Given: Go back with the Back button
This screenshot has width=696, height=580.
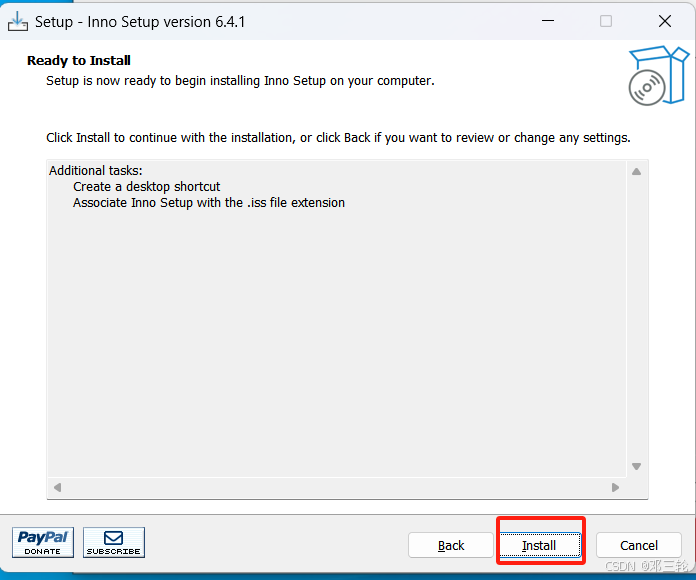Looking at the screenshot, I should 451,545.
